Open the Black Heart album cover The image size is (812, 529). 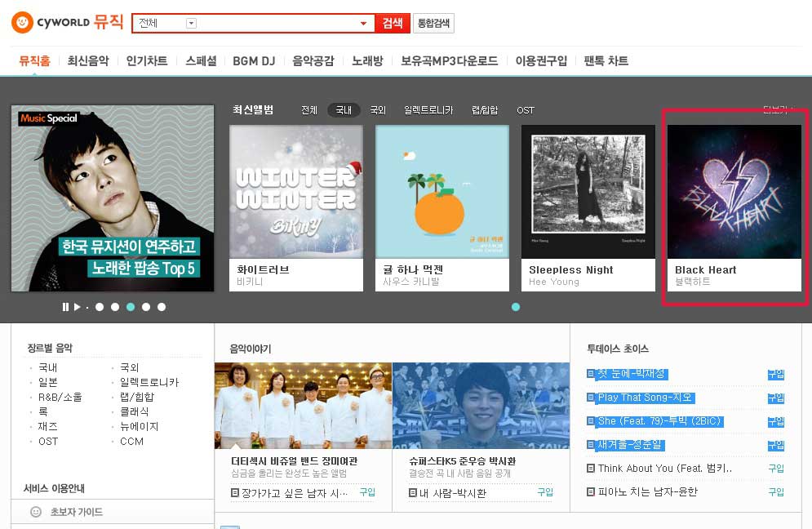click(734, 192)
